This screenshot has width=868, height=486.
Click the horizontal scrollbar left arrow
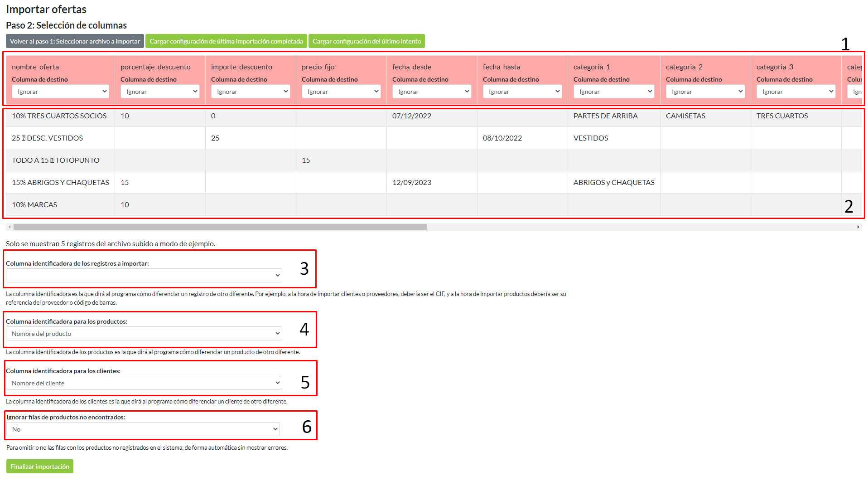[10, 227]
